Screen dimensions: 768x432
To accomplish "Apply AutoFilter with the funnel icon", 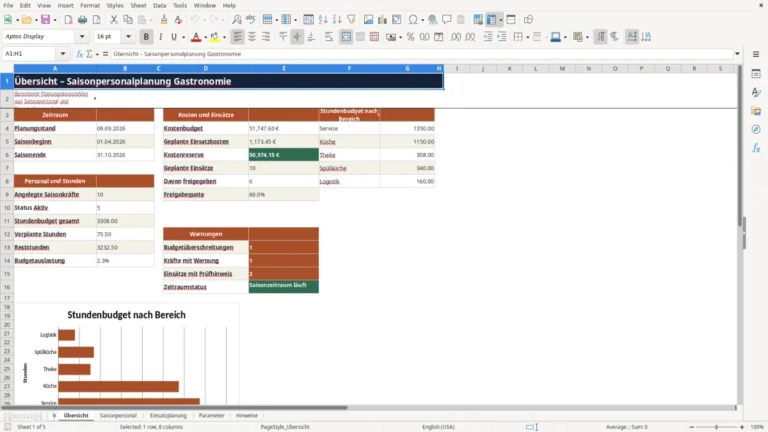I will click(x=351, y=20).
